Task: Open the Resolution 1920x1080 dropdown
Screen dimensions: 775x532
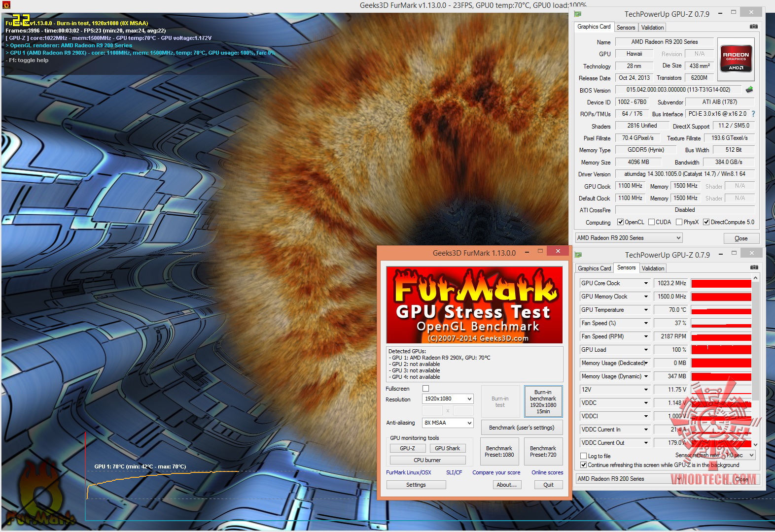Action: pos(448,399)
